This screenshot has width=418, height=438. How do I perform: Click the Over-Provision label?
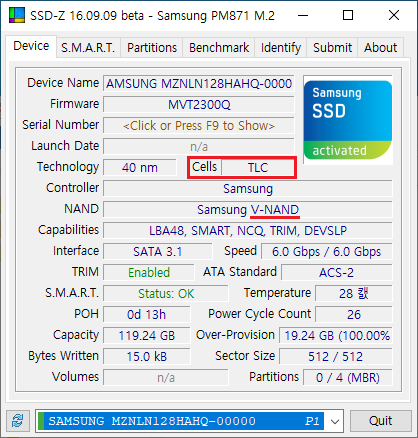[235, 335]
